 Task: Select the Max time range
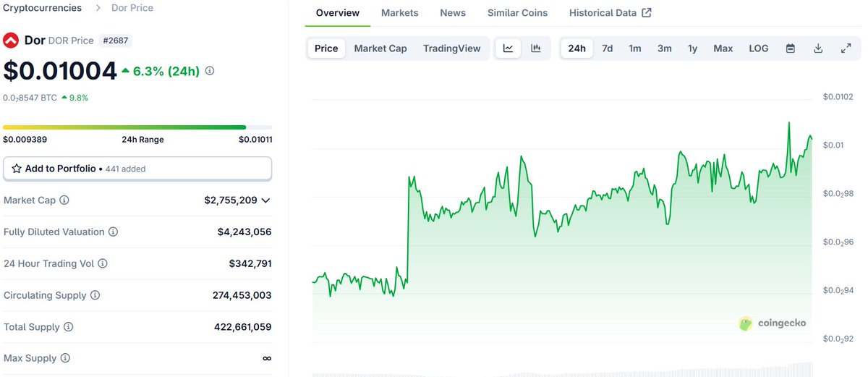click(723, 48)
